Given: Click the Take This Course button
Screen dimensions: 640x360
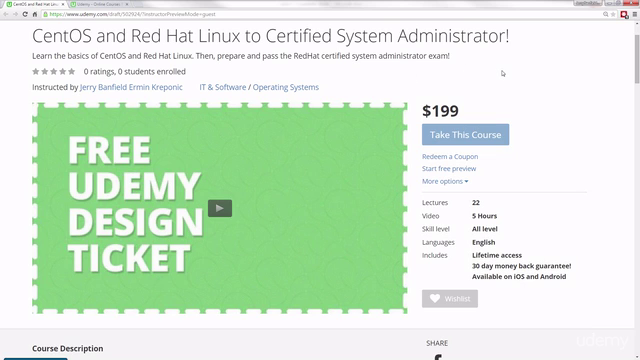Looking at the screenshot, I should 465,135.
